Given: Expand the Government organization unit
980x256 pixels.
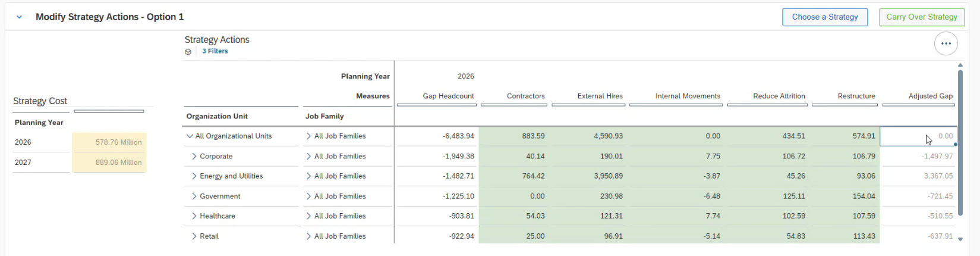Looking at the screenshot, I should pyautogui.click(x=194, y=196).
